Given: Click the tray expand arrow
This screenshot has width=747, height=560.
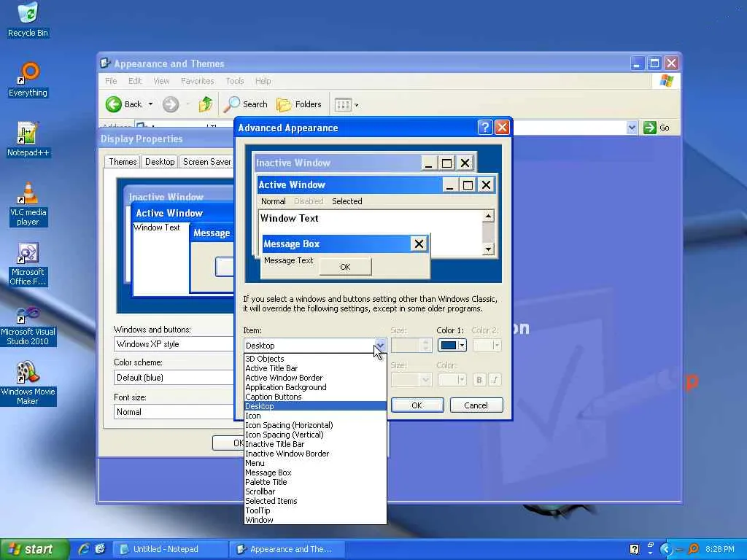Looking at the screenshot, I should pyautogui.click(x=665, y=549).
